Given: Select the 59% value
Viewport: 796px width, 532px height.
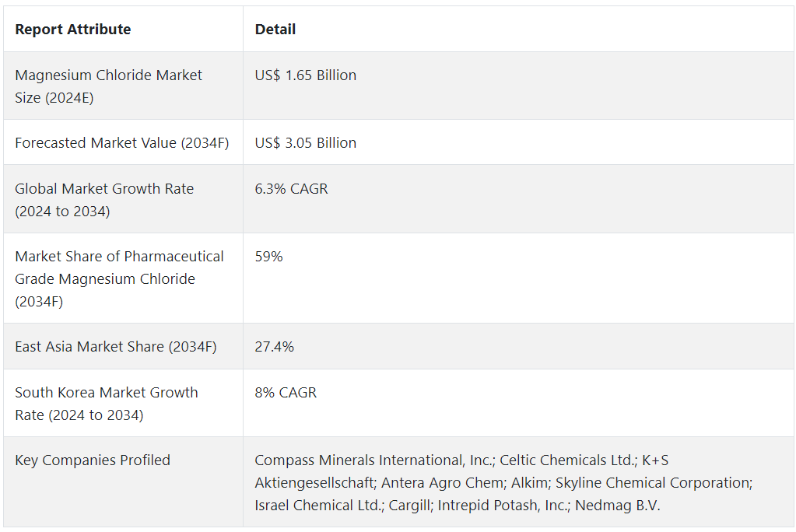Looking at the screenshot, I should point(269,257).
